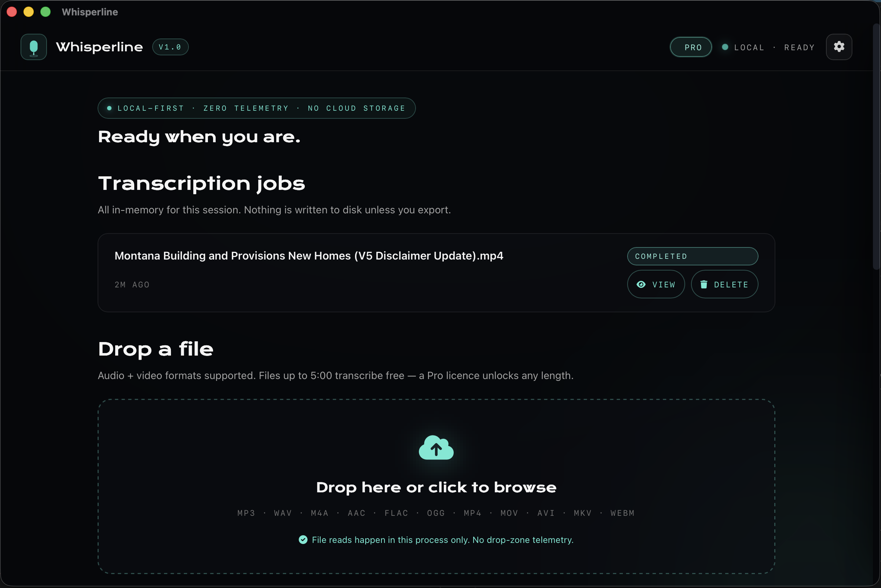Click the 'Drop a file' heading
Viewport: 881px width, 588px height.
pos(156,349)
